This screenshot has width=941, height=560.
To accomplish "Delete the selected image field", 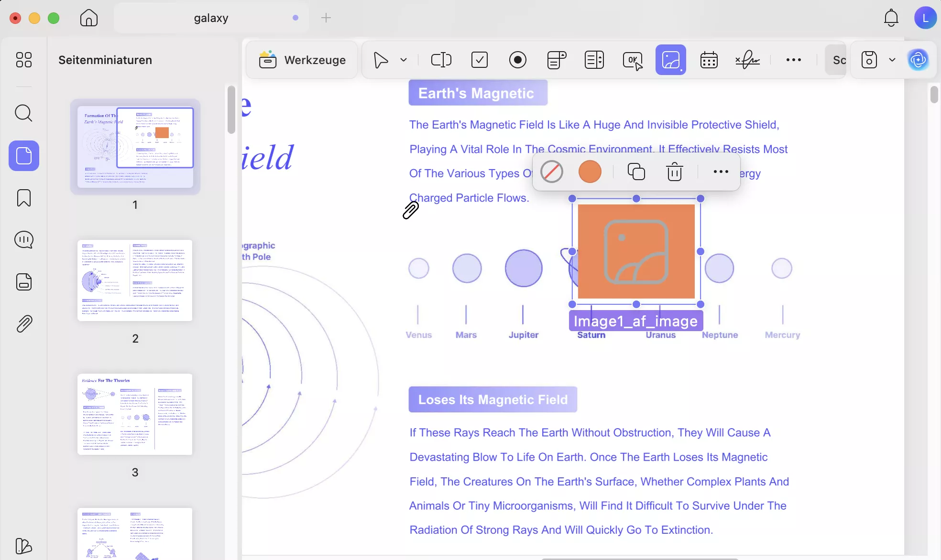I will pyautogui.click(x=674, y=172).
